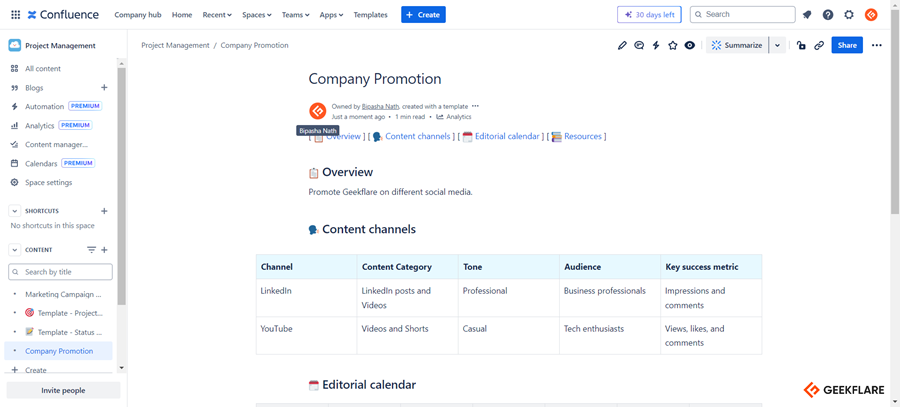Open the Spaces dropdown menu
Image resolution: width=900 pixels, height=407 pixels.
[257, 15]
